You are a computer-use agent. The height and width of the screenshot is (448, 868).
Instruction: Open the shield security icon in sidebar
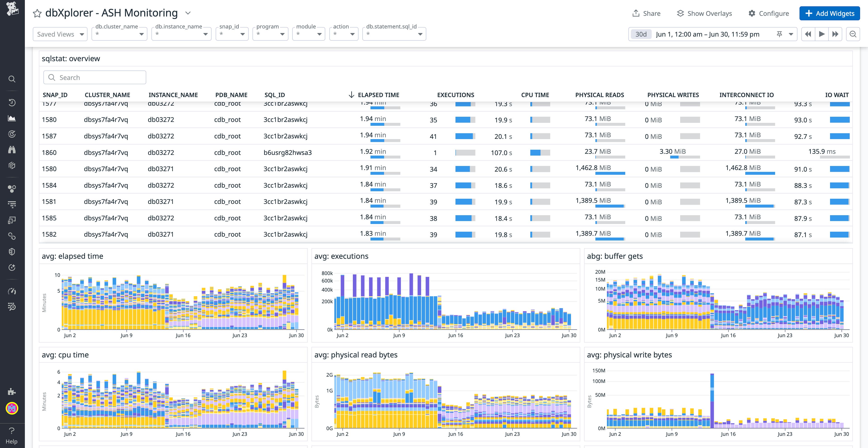[12, 251]
